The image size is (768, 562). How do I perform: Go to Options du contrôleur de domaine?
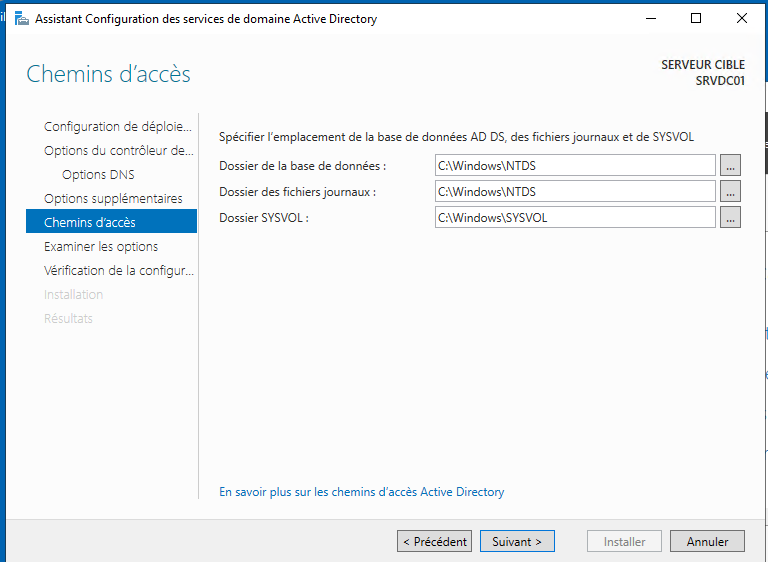click(119, 150)
